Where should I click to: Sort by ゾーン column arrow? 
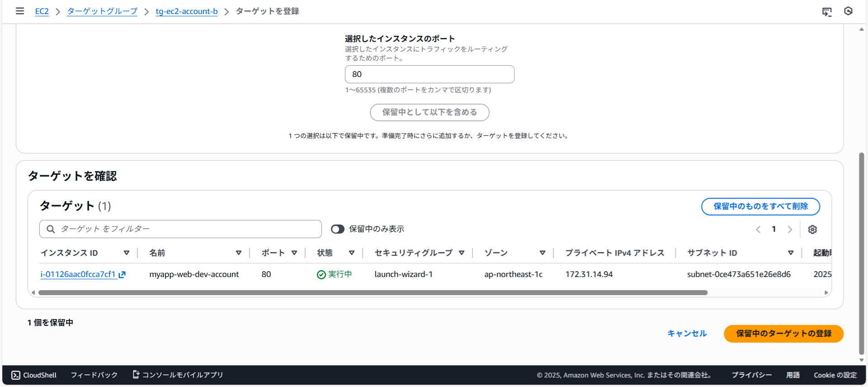coord(542,253)
